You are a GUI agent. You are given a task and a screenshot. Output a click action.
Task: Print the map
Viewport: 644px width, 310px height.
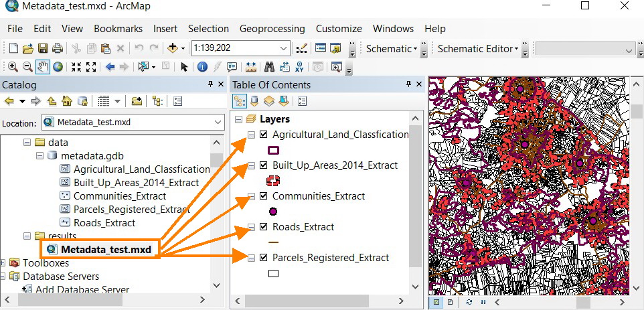(x=57, y=48)
